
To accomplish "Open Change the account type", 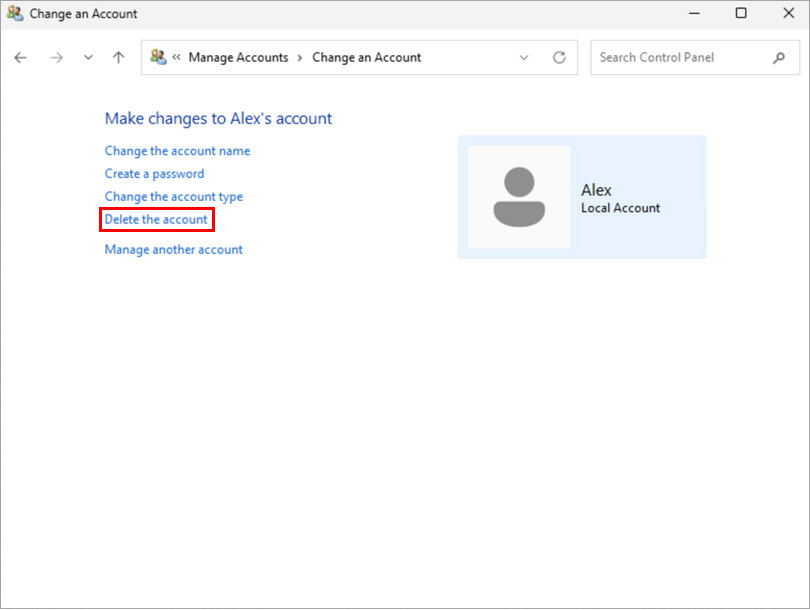I will (x=174, y=197).
